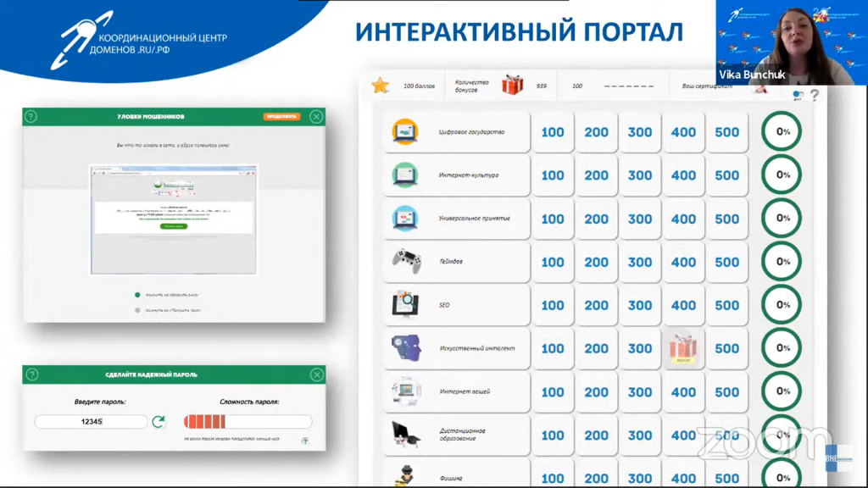Screen dimensions: 868x488
Task: Click the red gift icon next to Количество бонусов
Action: pos(512,85)
